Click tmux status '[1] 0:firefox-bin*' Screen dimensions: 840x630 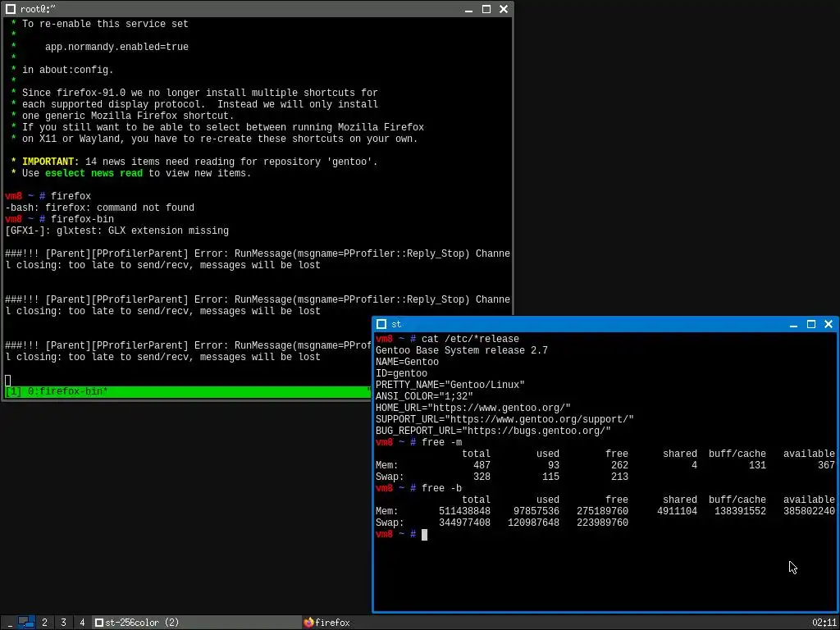click(x=57, y=391)
